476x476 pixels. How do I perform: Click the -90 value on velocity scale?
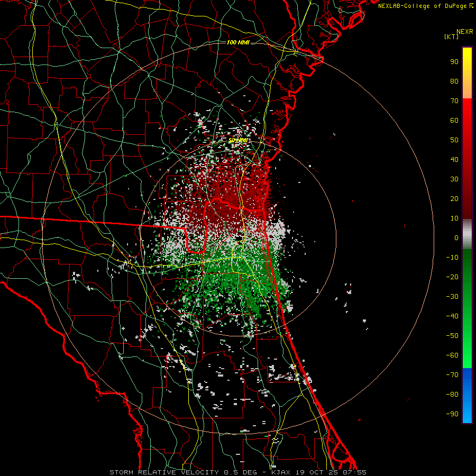pyautogui.click(x=452, y=414)
